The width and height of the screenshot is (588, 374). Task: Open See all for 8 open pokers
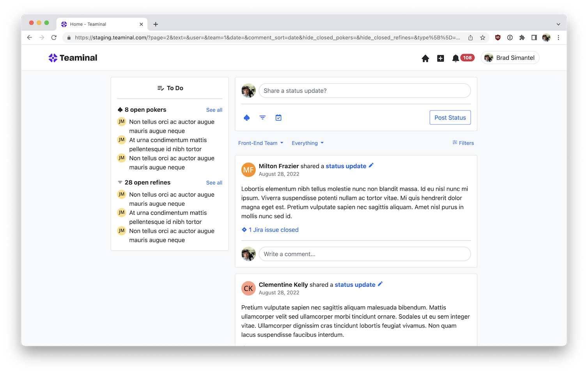coord(214,110)
